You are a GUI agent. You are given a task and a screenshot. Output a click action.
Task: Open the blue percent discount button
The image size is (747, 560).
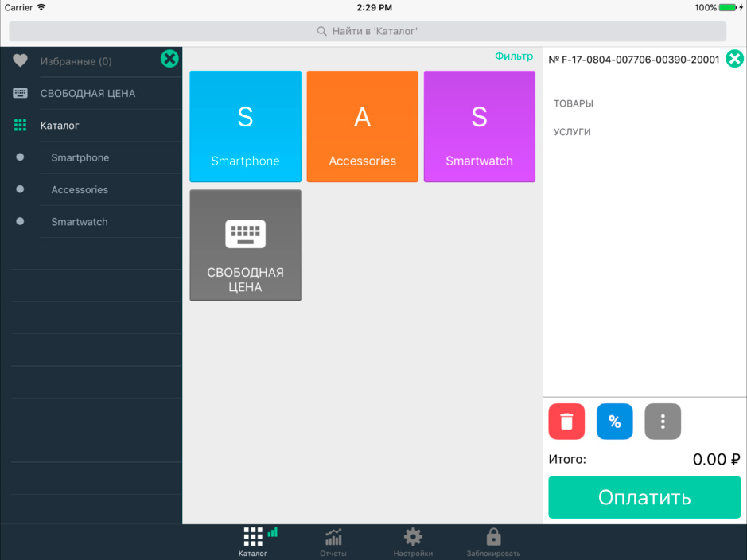[x=614, y=422]
